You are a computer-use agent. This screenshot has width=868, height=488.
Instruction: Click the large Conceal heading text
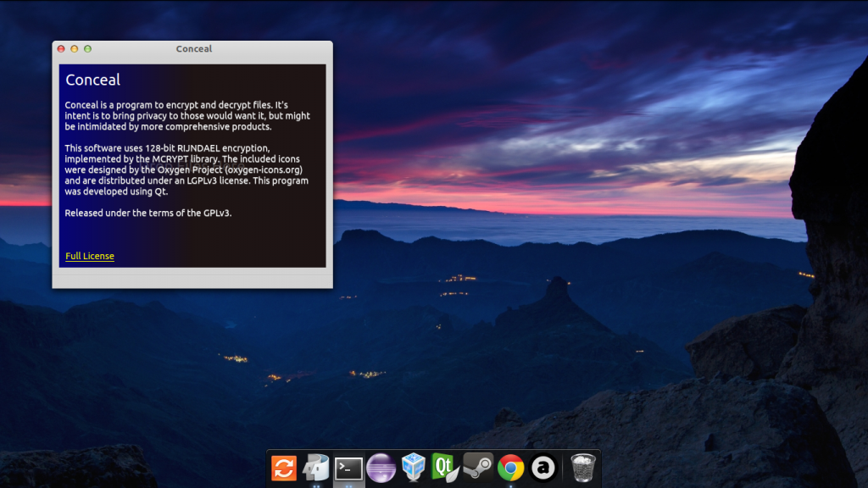[x=92, y=80]
